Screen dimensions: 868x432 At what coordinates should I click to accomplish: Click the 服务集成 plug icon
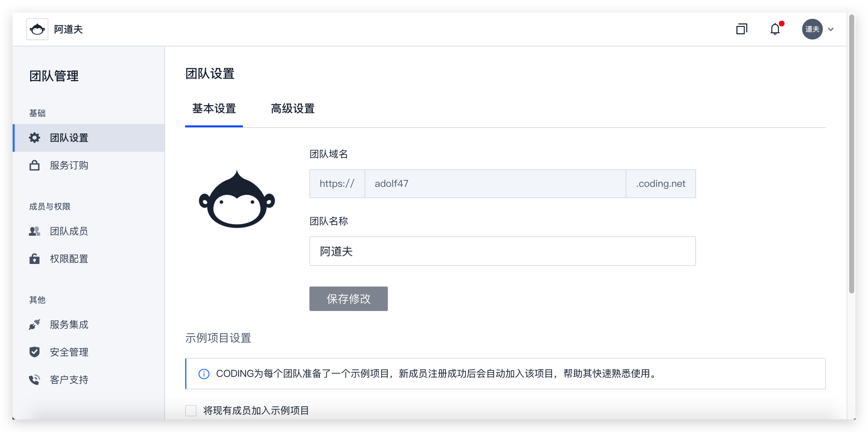pyautogui.click(x=35, y=324)
